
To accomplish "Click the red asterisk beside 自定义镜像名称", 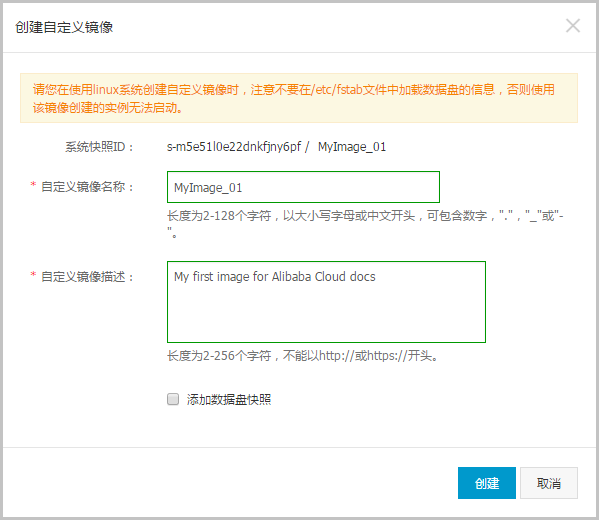I will coord(33,185).
